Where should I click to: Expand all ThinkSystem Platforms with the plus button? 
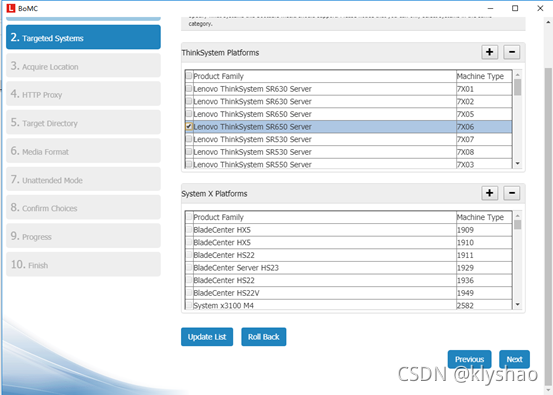click(490, 52)
